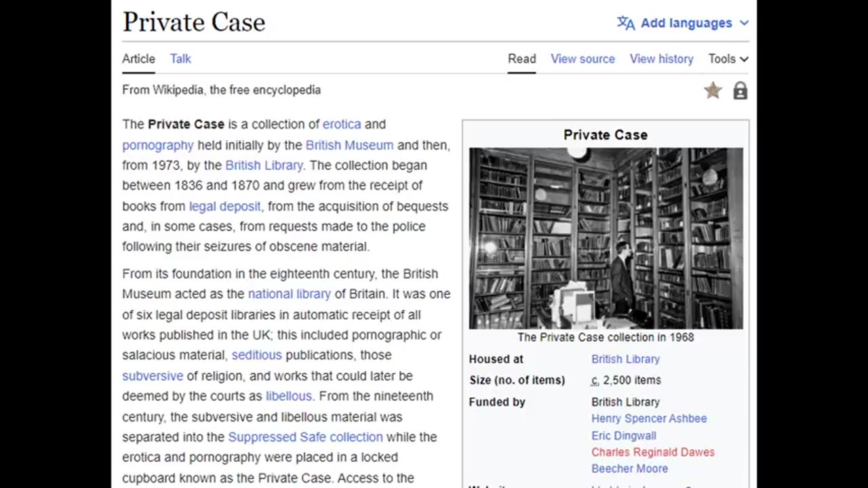Follow the British Museum link
This screenshot has height=488, width=868.
click(349, 145)
